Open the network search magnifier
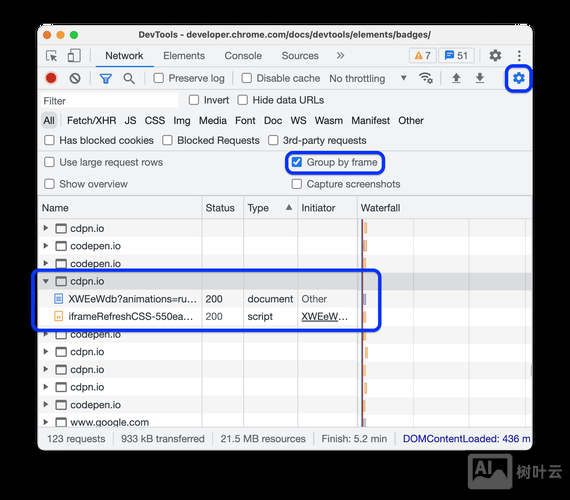This screenshot has width=570, height=500. click(129, 79)
